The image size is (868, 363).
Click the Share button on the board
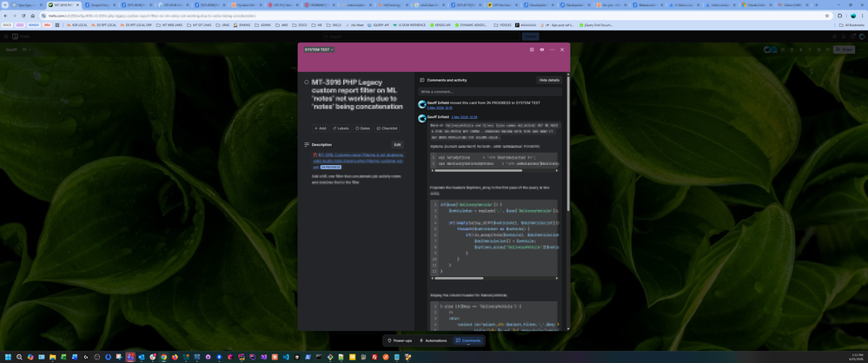845,49
